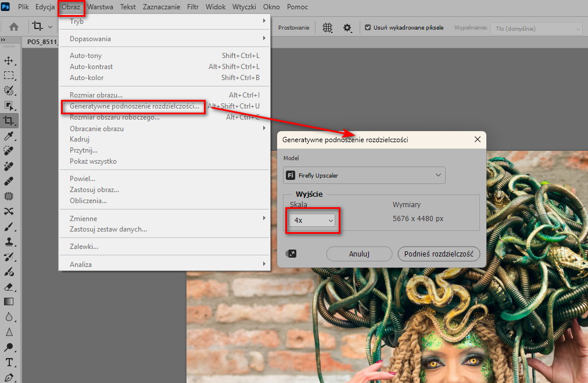
Task: Select the Quick Selection tool
Action: tap(9, 91)
